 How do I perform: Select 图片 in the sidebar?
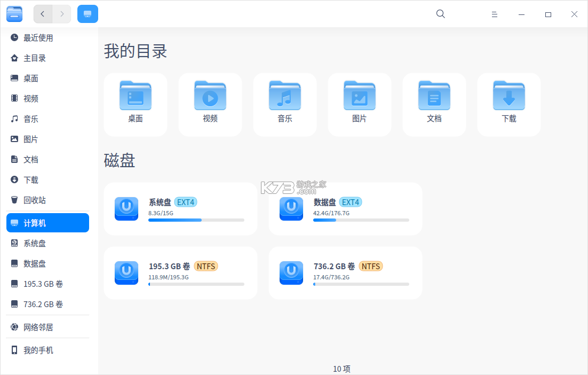47,139
